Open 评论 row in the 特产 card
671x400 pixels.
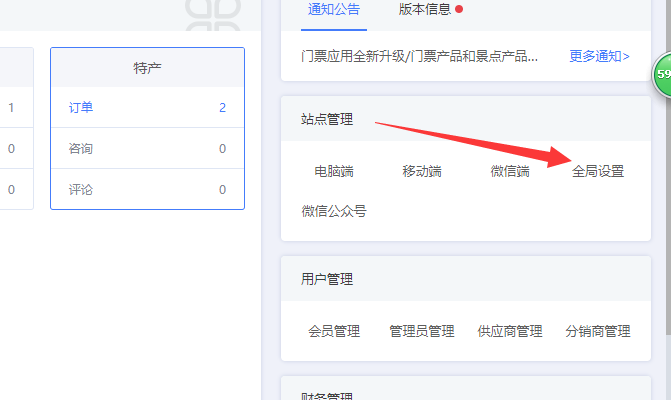[82, 189]
